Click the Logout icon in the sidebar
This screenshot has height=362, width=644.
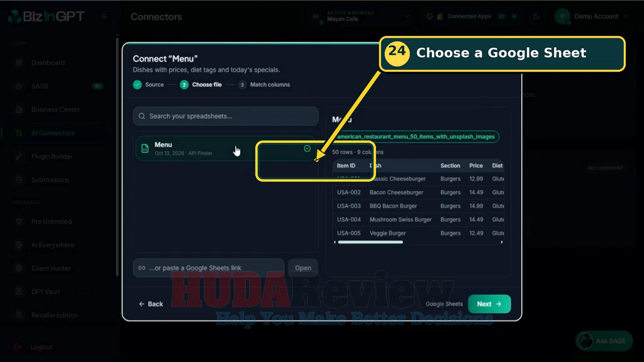tap(18, 347)
